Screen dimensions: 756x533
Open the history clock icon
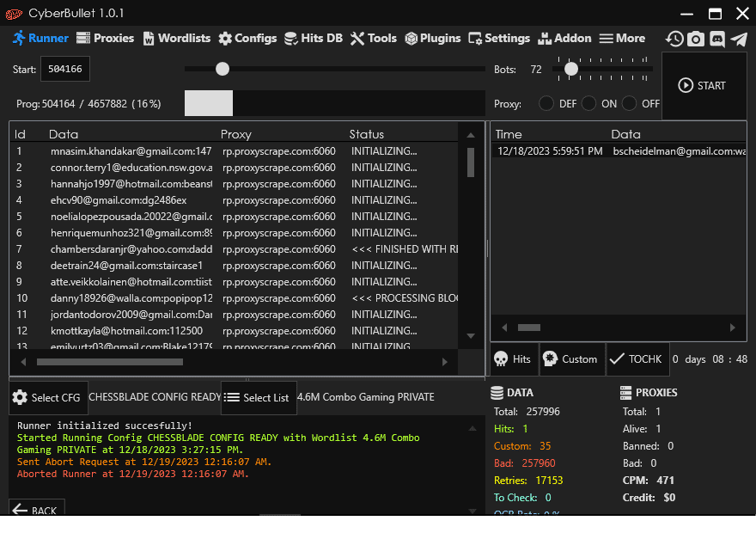click(x=674, y=39)
